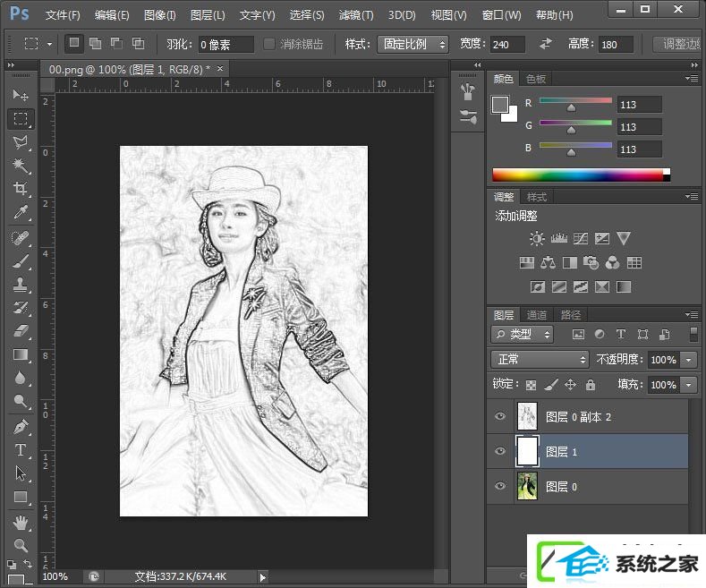Screen dimensions: 706x588
Task: Add a Black & White adjustment
Action: click(x=570, y=262)
